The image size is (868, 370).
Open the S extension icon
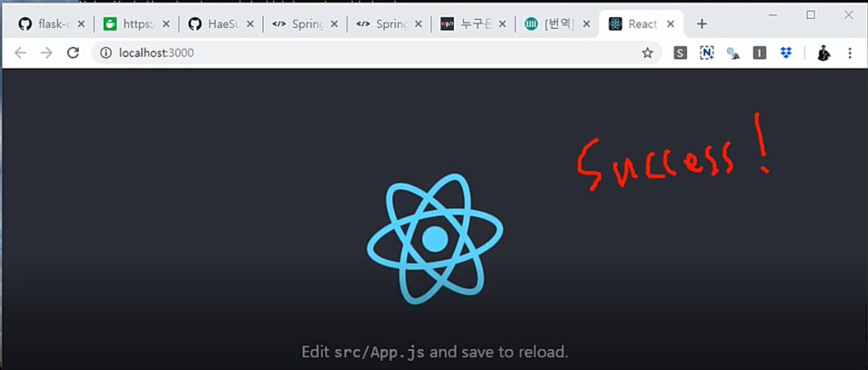pyautogui.click(x=680, y=53)
